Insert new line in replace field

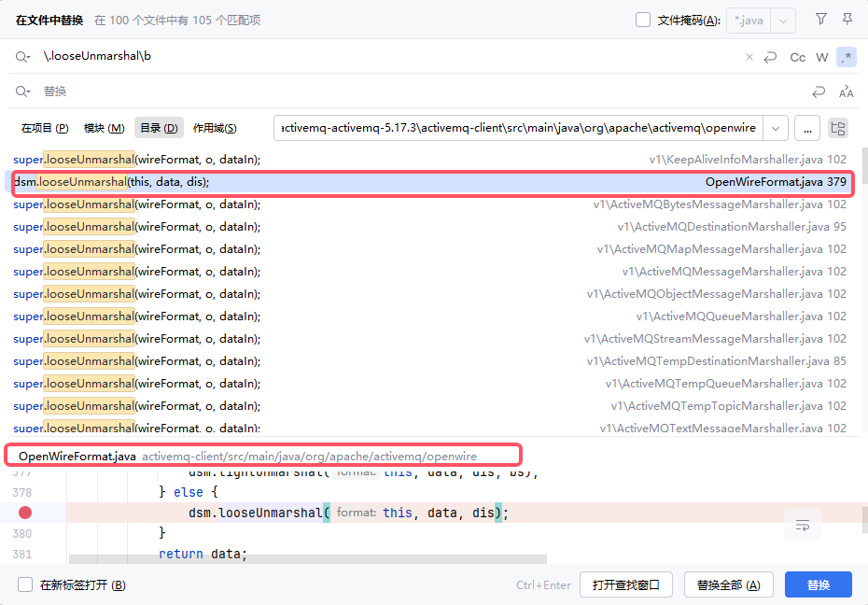tap(819, 91)
